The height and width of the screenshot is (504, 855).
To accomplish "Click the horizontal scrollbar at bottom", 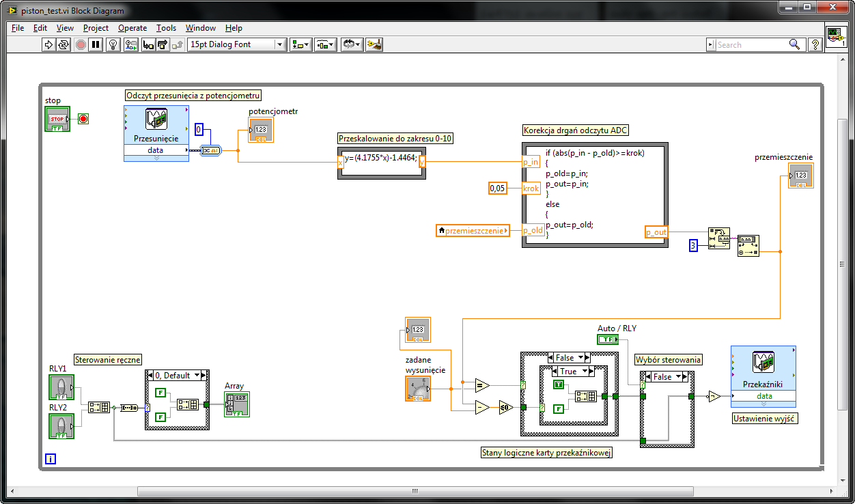I will [415, 492].
